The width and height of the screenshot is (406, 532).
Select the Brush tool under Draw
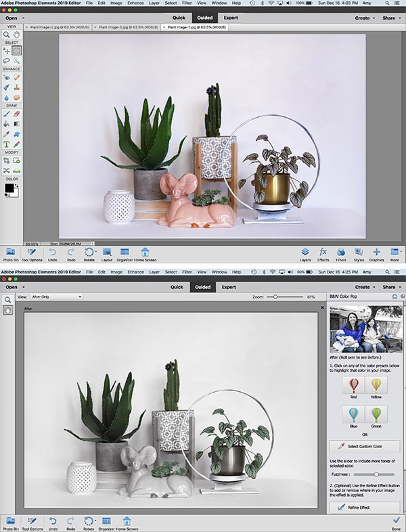tap(6, 114)
